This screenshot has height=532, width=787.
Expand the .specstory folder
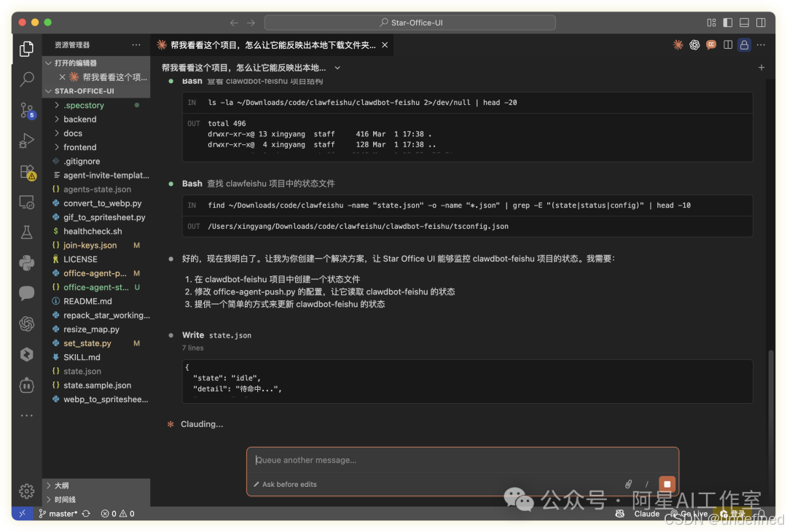point(96,105)
